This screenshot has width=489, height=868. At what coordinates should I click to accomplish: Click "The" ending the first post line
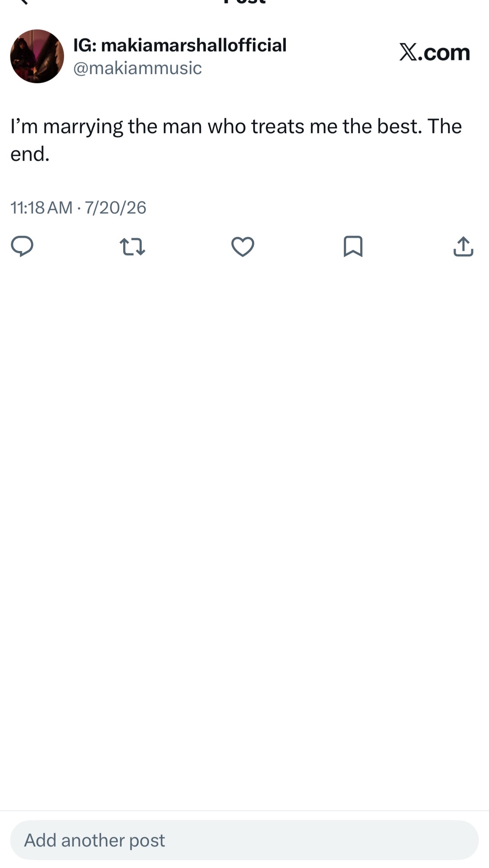click(445, 126)
